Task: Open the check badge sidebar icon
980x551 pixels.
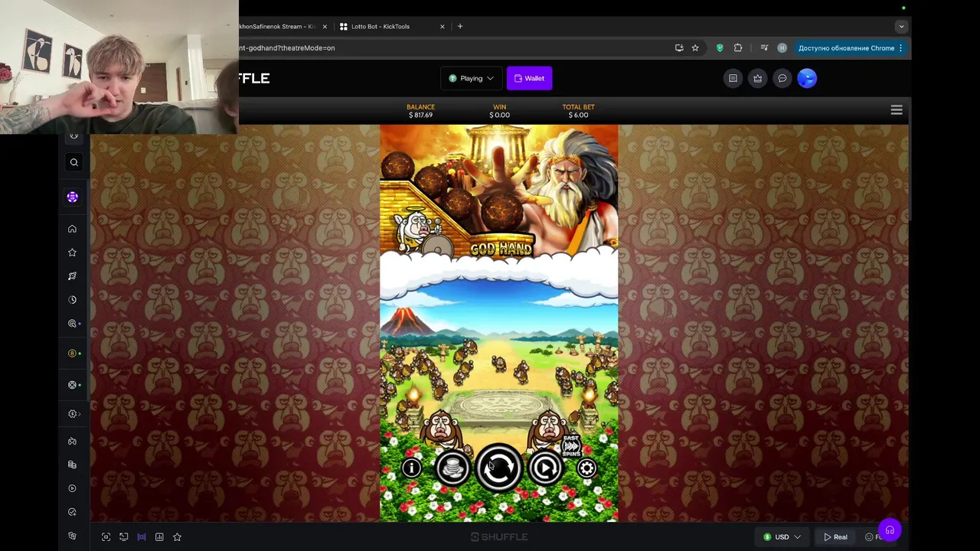Action: 72,512
